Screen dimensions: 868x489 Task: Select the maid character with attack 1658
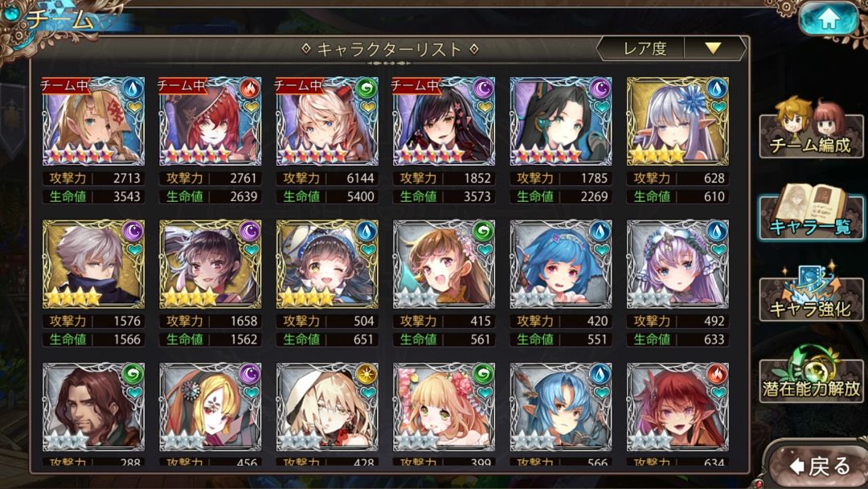(x=211, y=264)
